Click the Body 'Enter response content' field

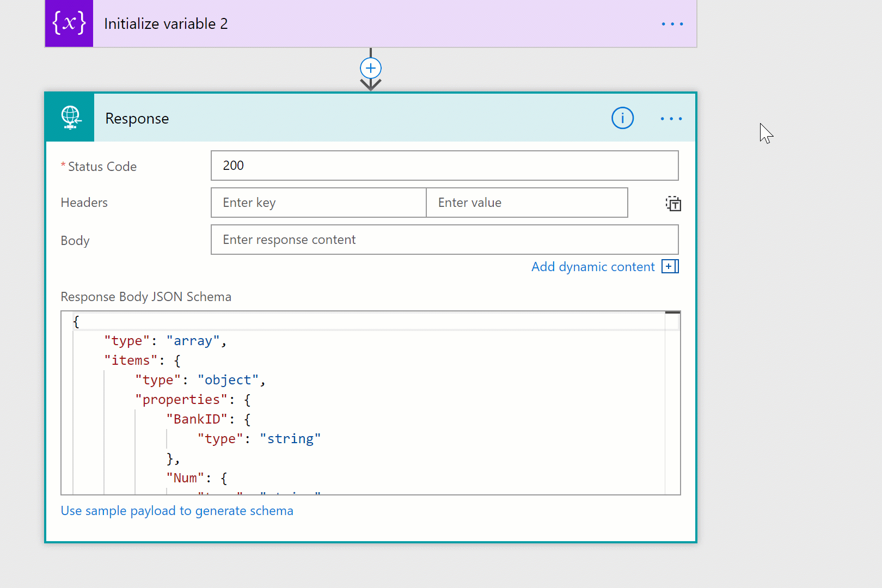point(444,240)
